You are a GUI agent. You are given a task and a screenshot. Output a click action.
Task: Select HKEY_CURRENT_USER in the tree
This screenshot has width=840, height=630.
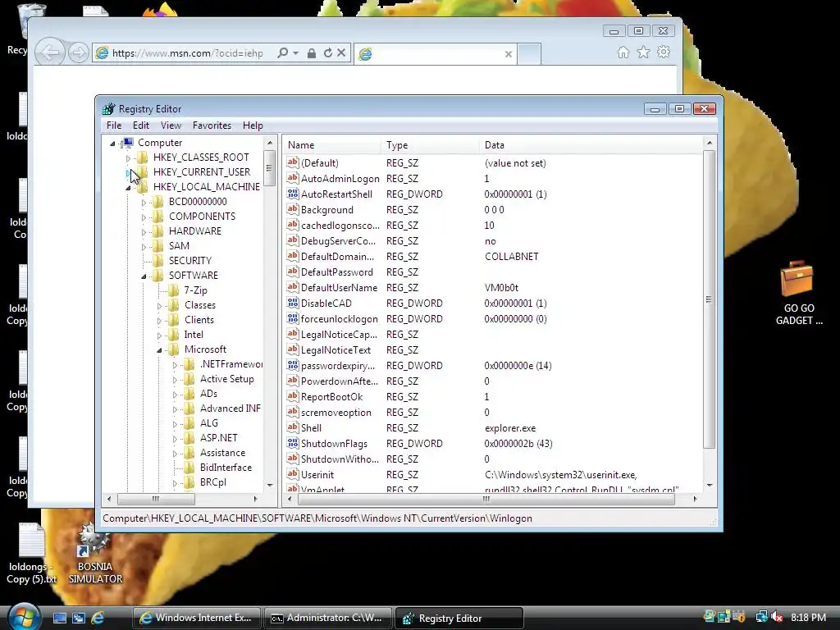pos(202,172)
